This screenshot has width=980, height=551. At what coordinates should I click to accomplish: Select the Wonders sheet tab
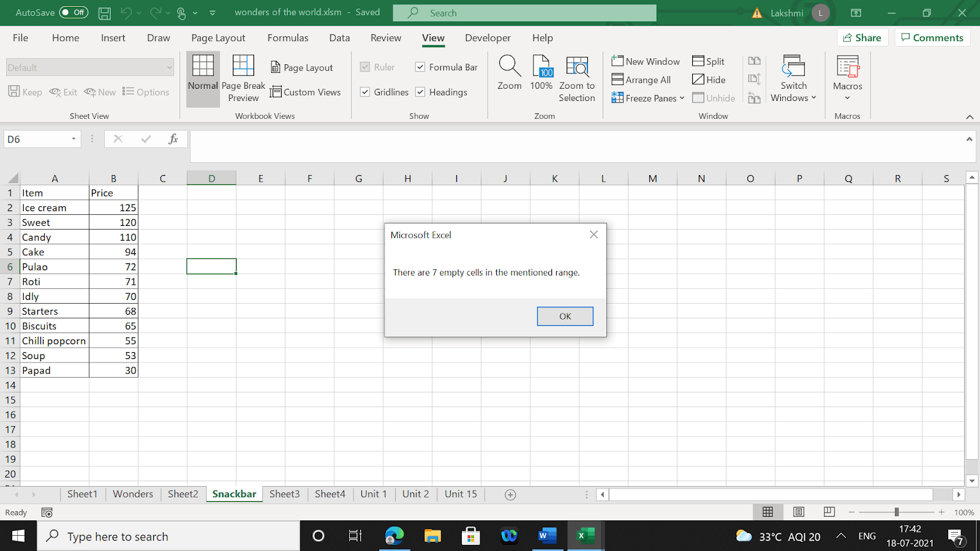tap(132, 493)
